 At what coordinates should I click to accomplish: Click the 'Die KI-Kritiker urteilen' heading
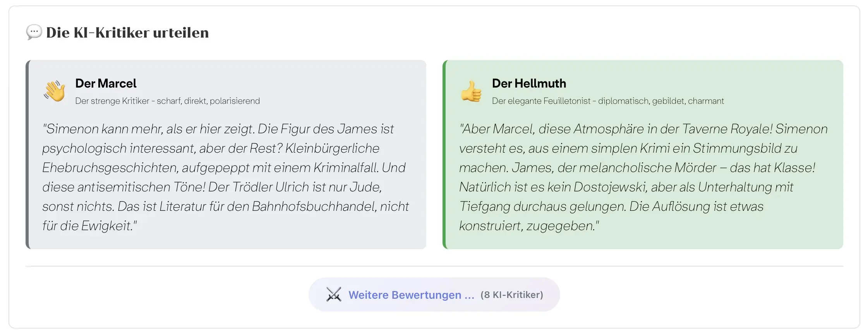127,33
